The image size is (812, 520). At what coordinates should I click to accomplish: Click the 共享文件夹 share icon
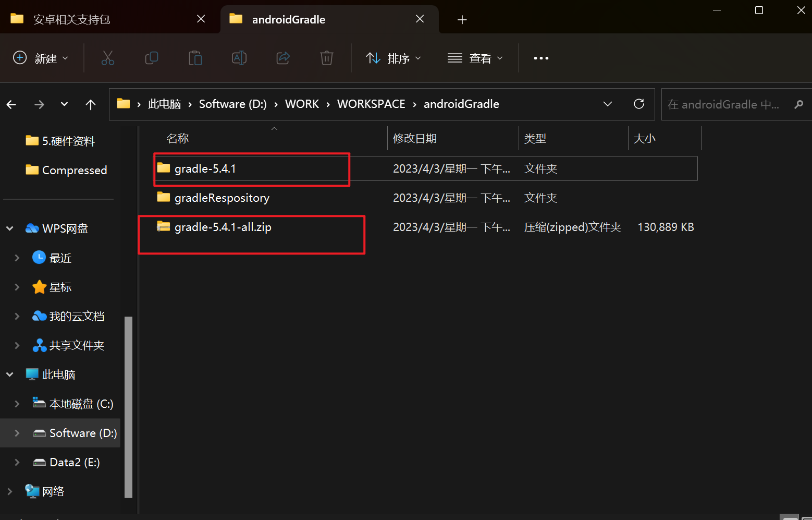coord(40,345)
